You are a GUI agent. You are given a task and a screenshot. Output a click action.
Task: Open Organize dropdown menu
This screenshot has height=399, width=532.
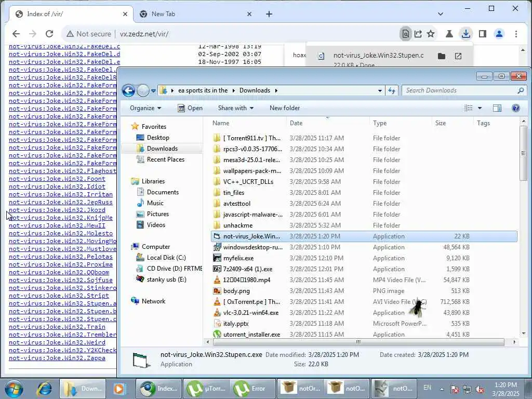[145, 108]
